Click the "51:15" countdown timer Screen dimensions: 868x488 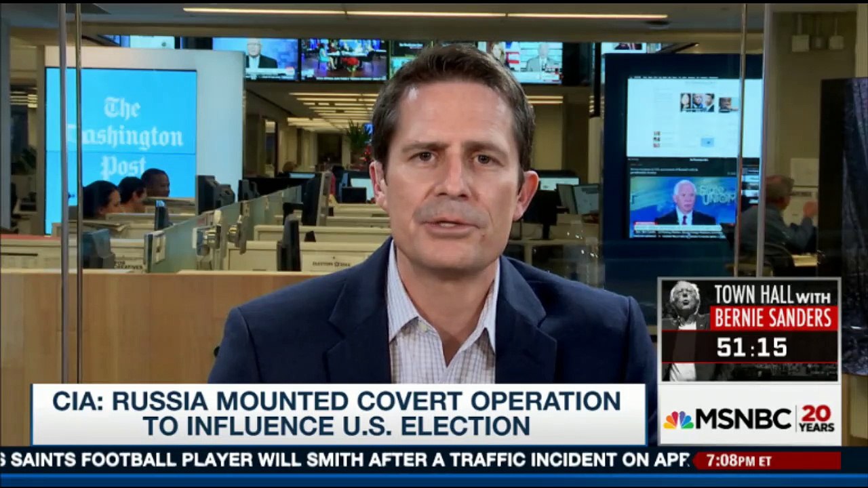point(752,348)
